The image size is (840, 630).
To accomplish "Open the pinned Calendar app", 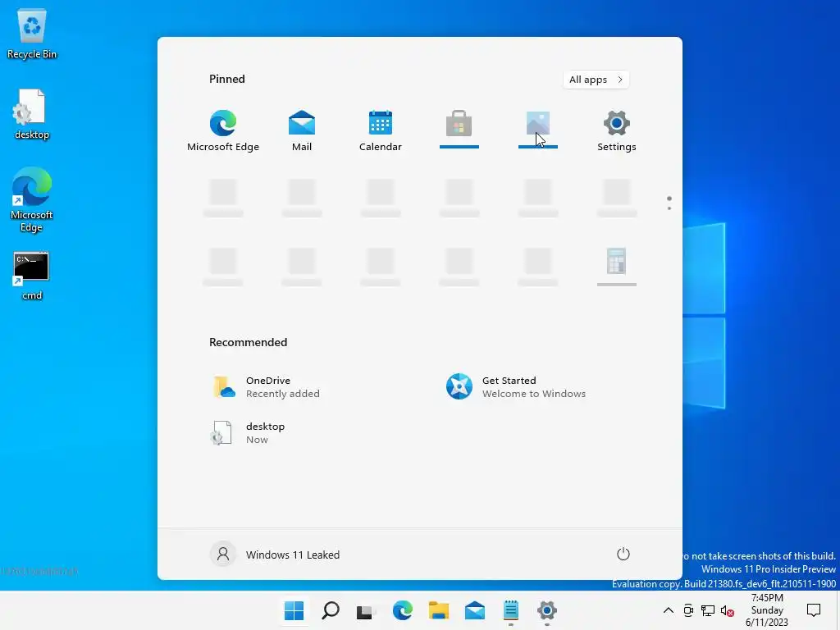I will (x=381, y=130).
